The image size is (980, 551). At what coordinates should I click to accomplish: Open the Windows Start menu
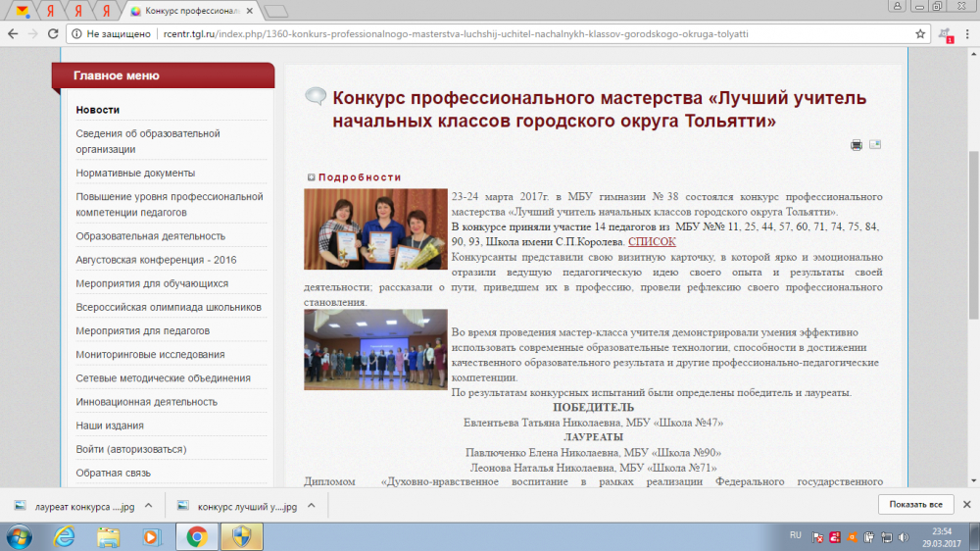(20, 536)
